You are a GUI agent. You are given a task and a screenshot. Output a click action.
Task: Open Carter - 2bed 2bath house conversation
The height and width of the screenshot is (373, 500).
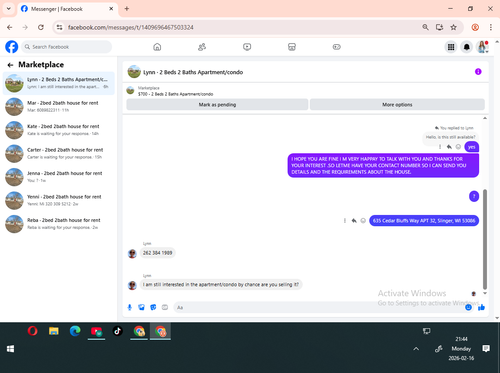(x=59, y=153)
